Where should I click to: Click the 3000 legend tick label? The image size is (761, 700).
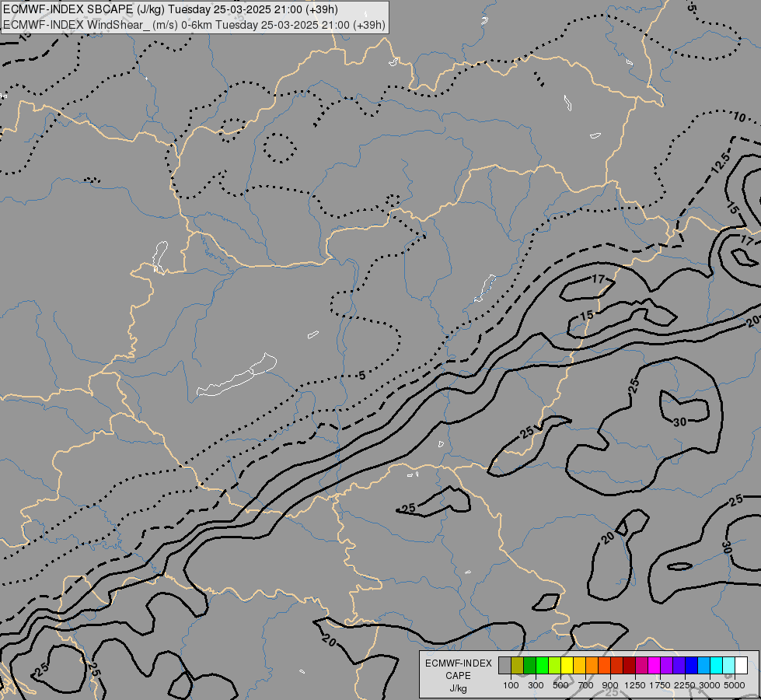(x=710, y=685)
